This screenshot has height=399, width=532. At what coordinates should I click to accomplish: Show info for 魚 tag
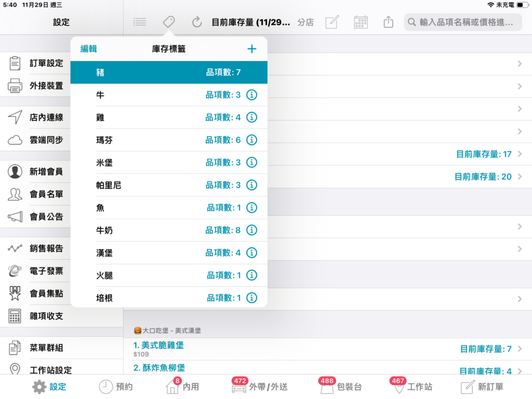point(251,208)
